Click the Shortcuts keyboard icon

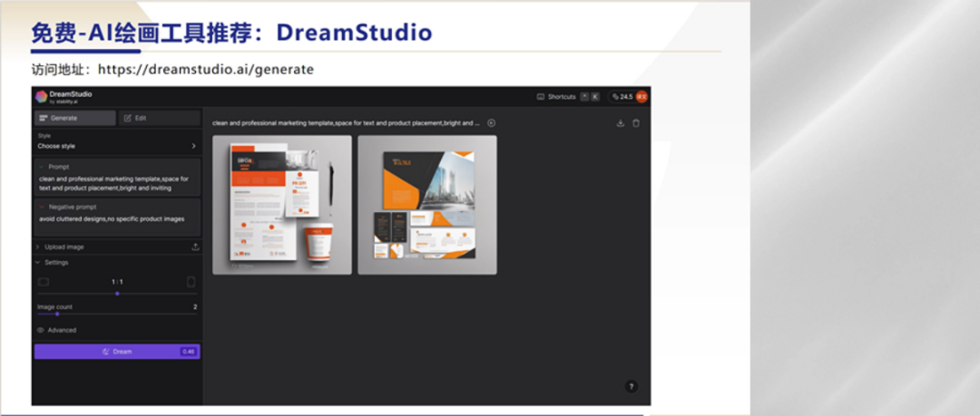tap(541, 97)
